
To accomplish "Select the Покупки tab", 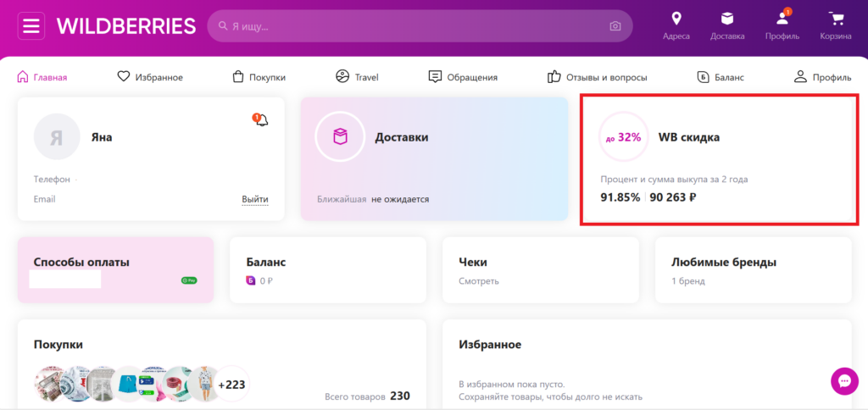I will click(259, 77).
